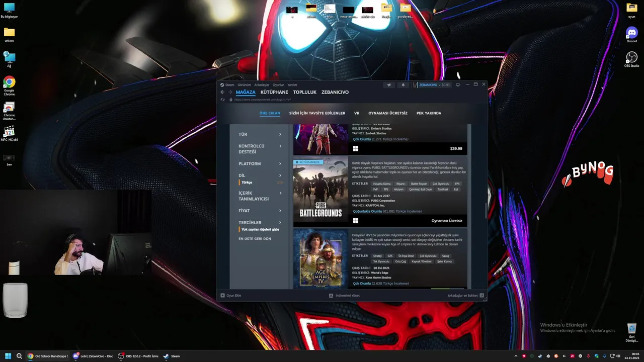
Task: Select OYNAMASI ÜCRETSİZ store tab
Action: pos(388,113)
